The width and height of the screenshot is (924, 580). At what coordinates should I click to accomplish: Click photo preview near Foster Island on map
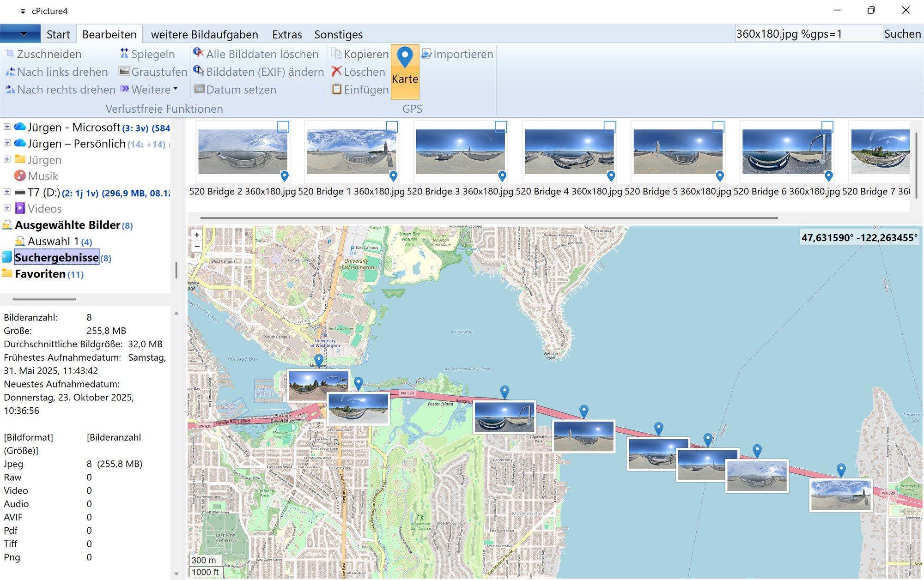click(x=505, y=417)
